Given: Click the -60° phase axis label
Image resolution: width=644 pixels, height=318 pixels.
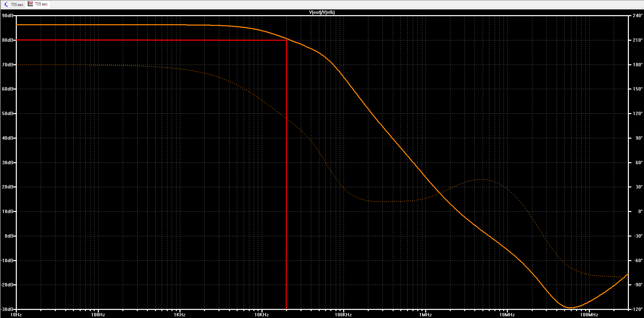Looking at the screenshot, I should click(638, 260).
